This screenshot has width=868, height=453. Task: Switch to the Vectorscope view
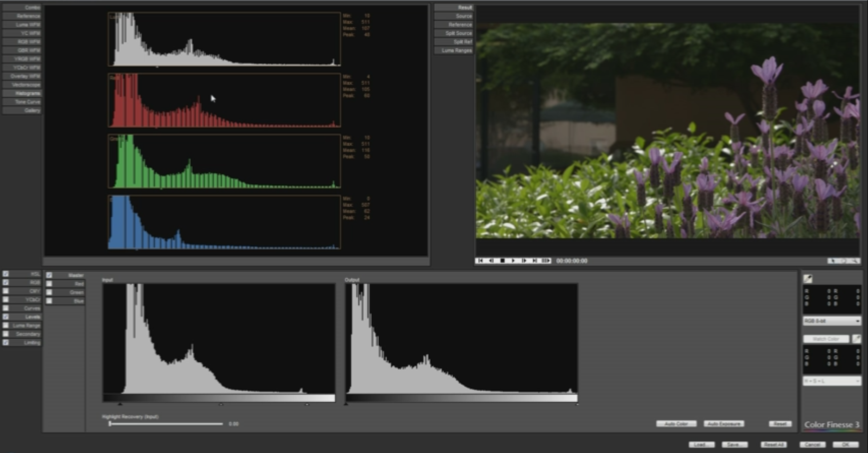22,85
